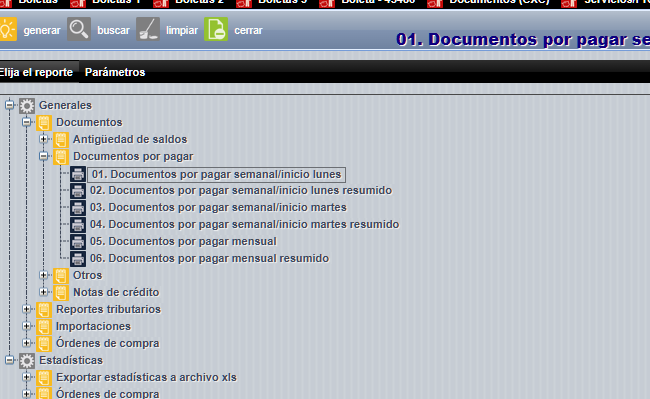Click the folder icon of Importaciones
Image resolution: width=650 pixels, height=399 pixels.
coord(44,326)
